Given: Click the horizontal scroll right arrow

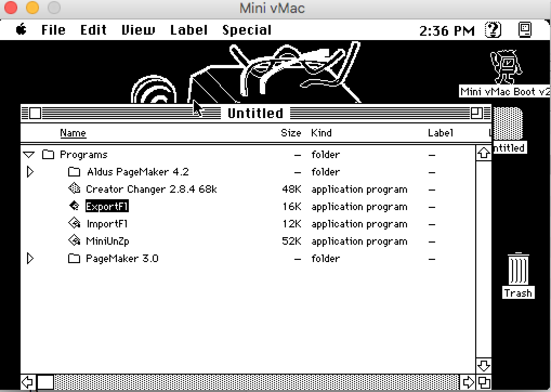Looking at the screenshot, I should pos(468,382).
